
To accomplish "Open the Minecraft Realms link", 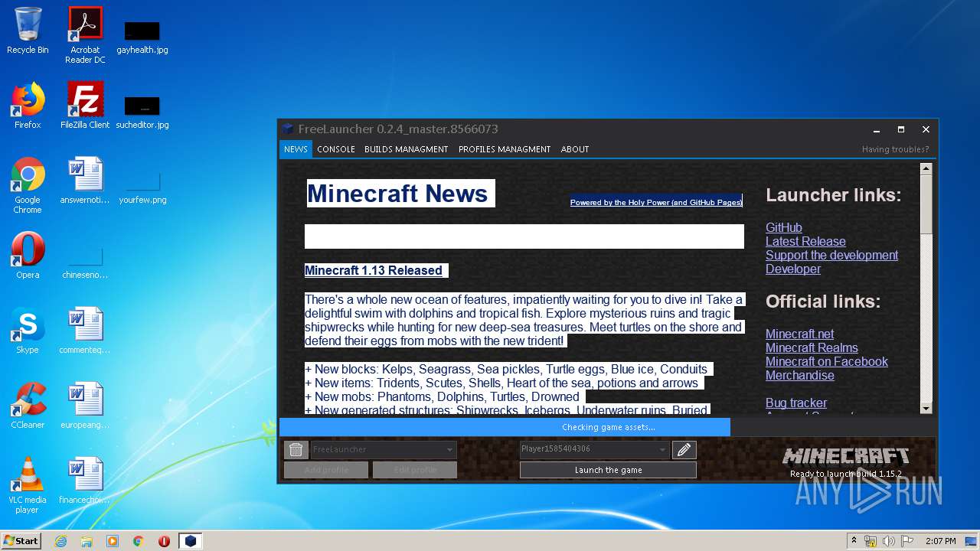I will click(x=812, y=347).
